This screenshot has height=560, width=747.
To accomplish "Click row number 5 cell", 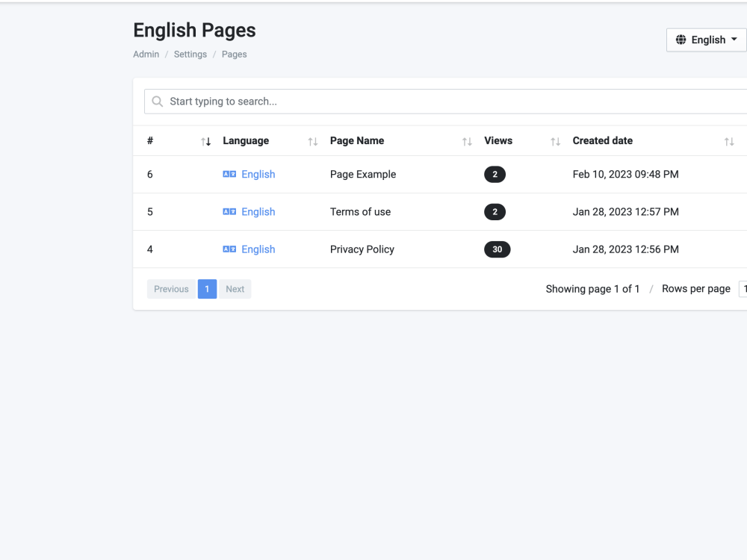I will [x=150, y=212].
